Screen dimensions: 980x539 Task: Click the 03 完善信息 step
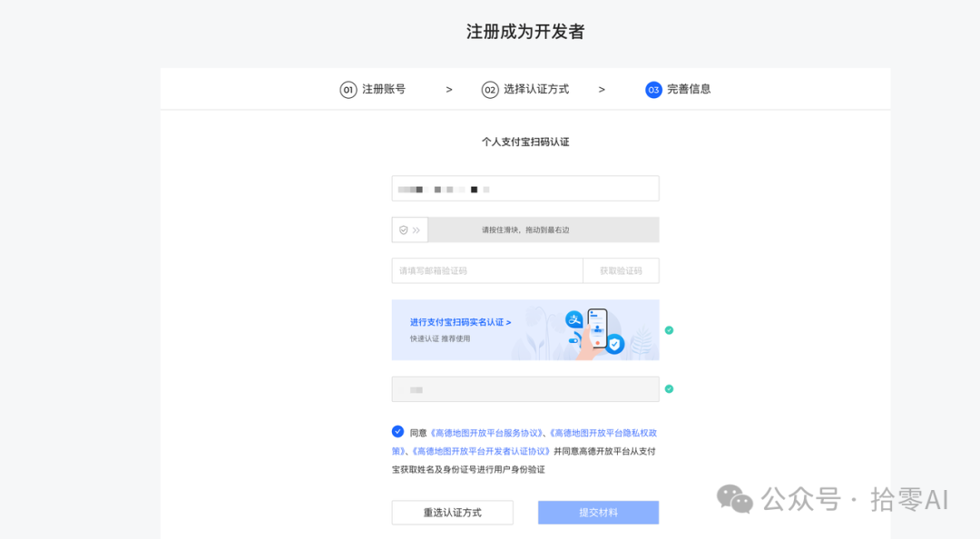tap(678, 90)
